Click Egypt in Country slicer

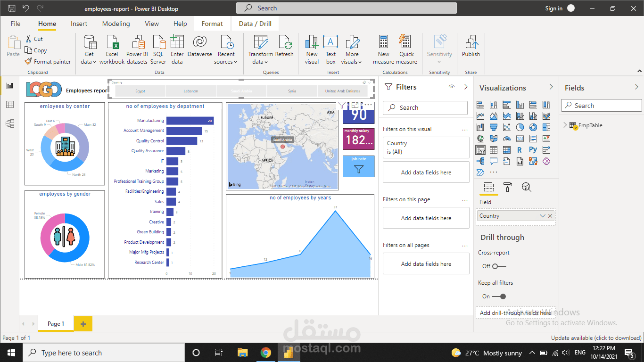point(140,91)
